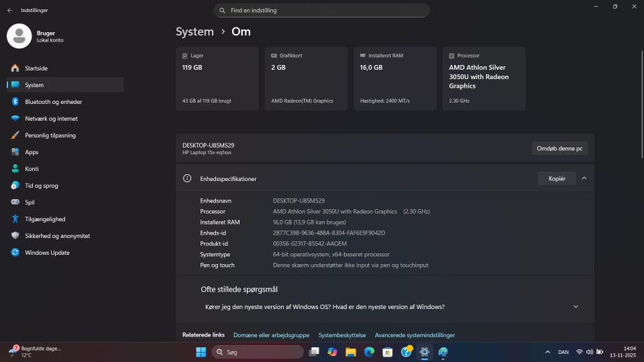Screen dimensions: 644x362
Task: Open Tilgængelighed accessibility settings
Action: tap(45, 219)
